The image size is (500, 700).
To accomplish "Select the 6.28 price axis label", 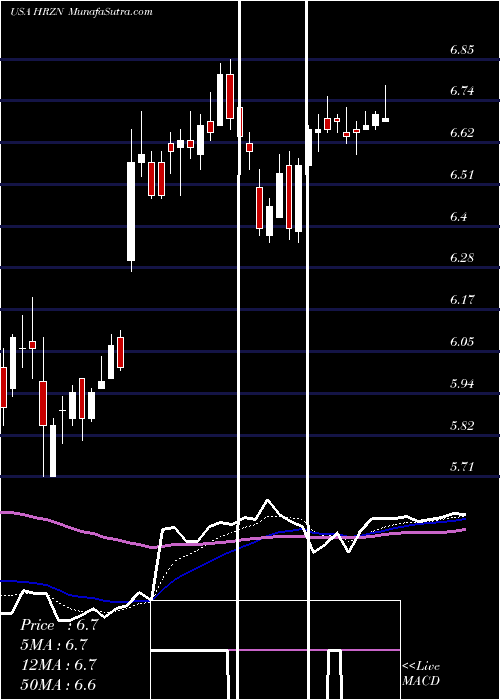I will pyautogui.click(x=462, y=258).
